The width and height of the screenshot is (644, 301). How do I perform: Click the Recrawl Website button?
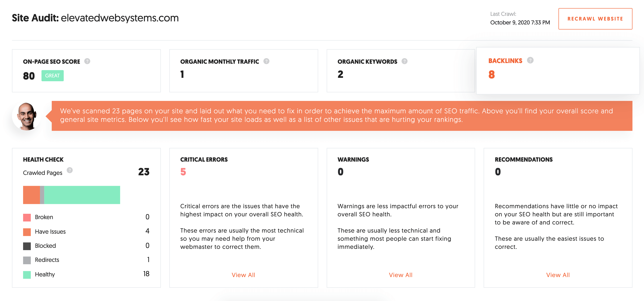tap(595, 19)
